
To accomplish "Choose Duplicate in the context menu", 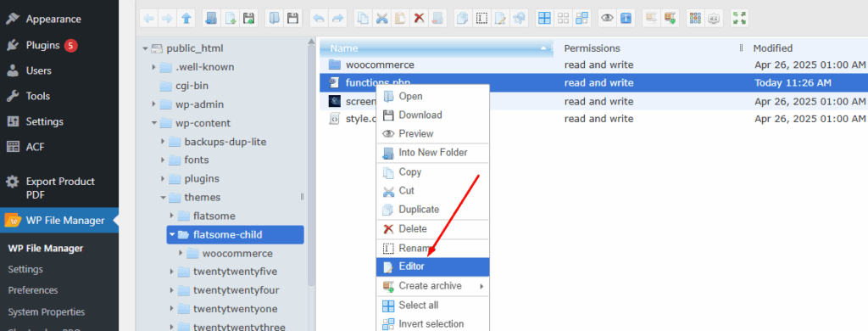I will coord(433,210).
